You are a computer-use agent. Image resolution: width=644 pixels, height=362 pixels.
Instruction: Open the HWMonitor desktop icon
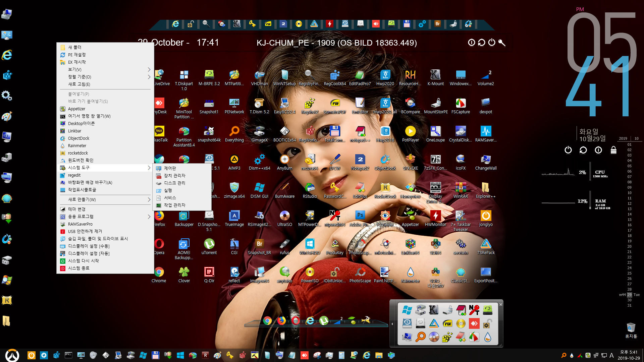tap(435, 218)
